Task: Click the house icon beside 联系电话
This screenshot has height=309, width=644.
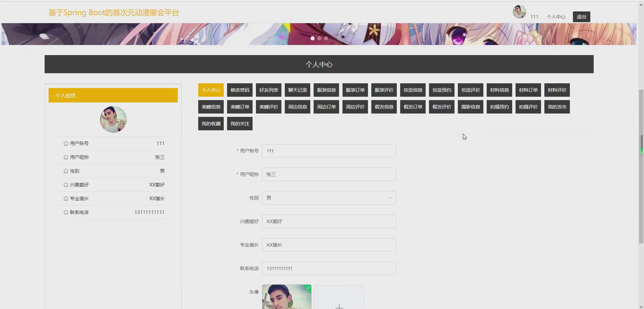Action: pyautogui.click(x=66, y=212)
